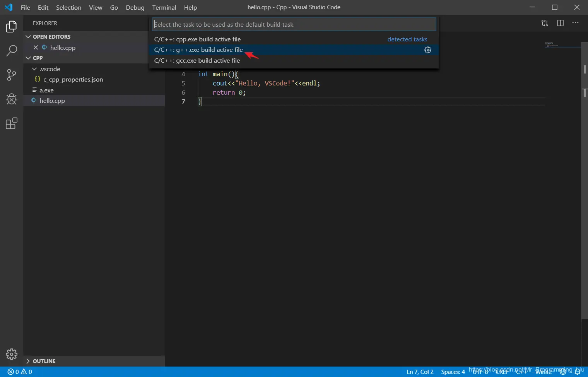Viewport: 588px width, 377px height.
Task: Click the 'return 0;' code line
Action: coord(229,92)
